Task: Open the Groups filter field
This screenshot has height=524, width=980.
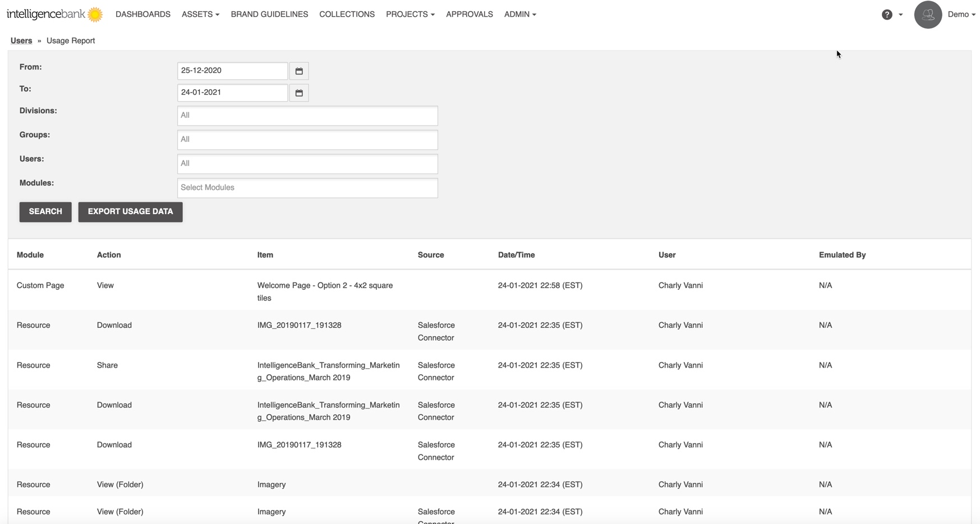Action: point(307,140)
